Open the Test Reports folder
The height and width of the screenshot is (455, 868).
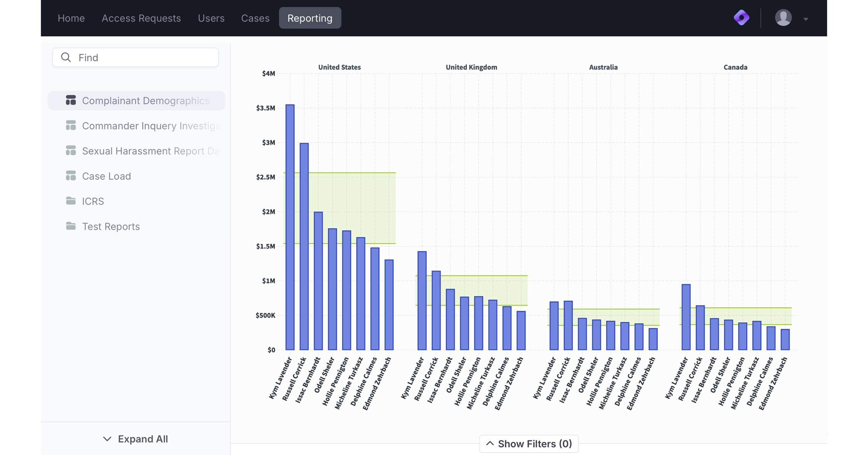pos(111,227)
